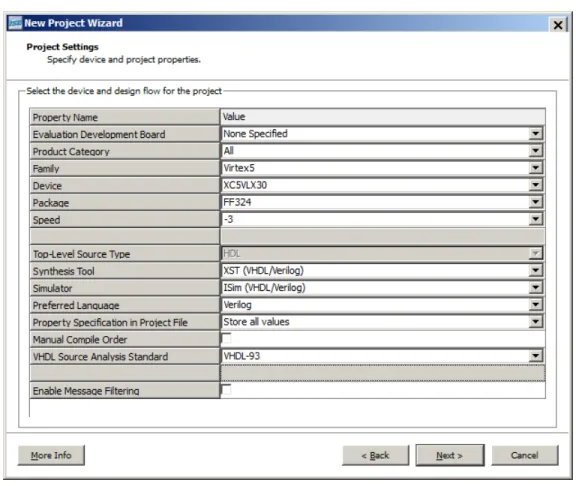Click the 'Package' property label

(x=51, y=203)
